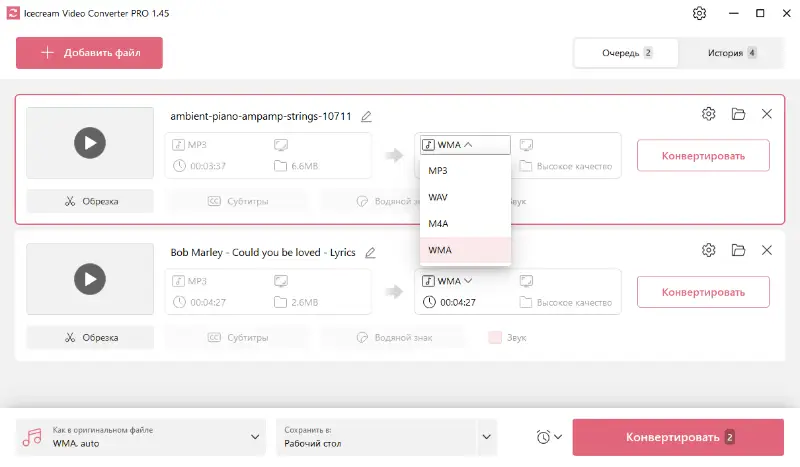The width and height of the screenshot is (800, 467).
Task: Click the bottom Конвертировать 2 button
Action: tap(678, 437)
